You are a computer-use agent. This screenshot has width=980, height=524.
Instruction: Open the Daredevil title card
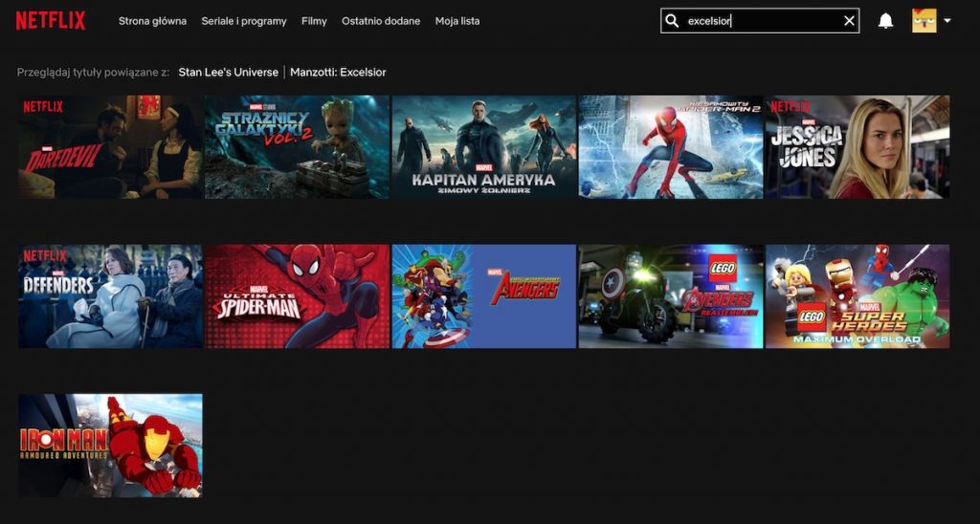[110, 146]
